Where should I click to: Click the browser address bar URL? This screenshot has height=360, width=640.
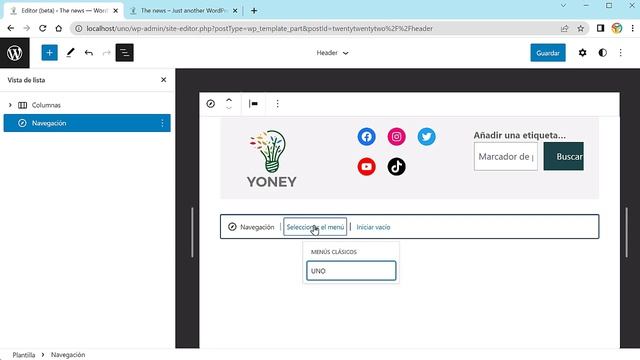tap(260, 29)
